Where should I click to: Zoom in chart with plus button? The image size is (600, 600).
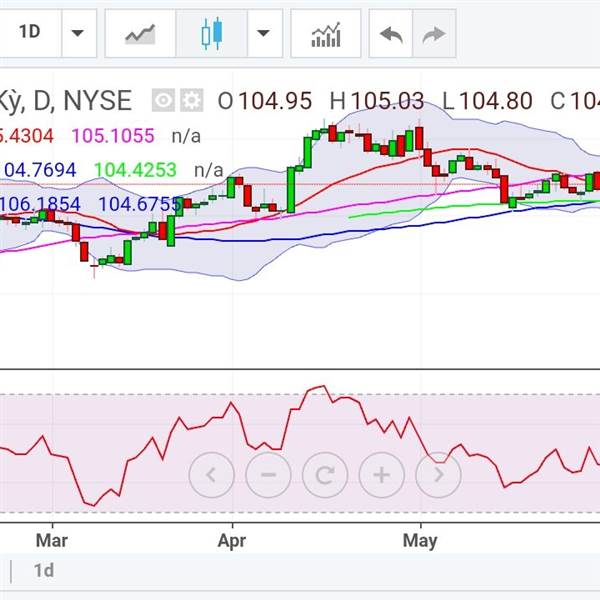tap(382, 475)
